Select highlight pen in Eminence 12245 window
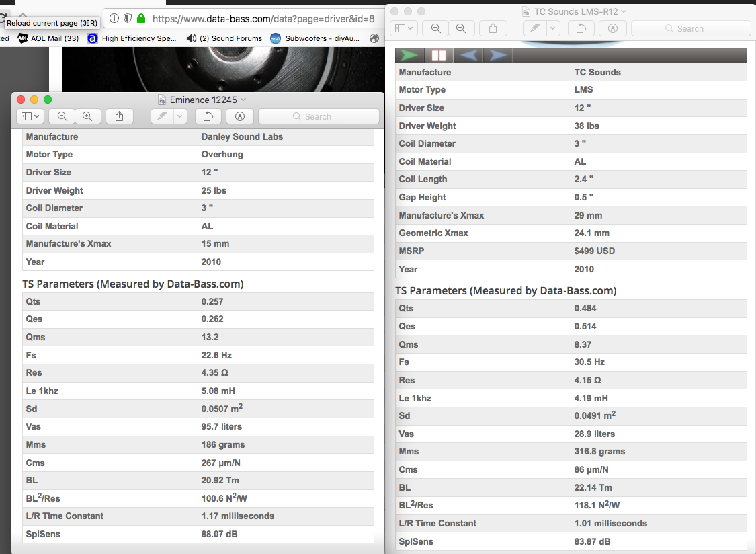756x554 pixels. [x=163, y=116]
